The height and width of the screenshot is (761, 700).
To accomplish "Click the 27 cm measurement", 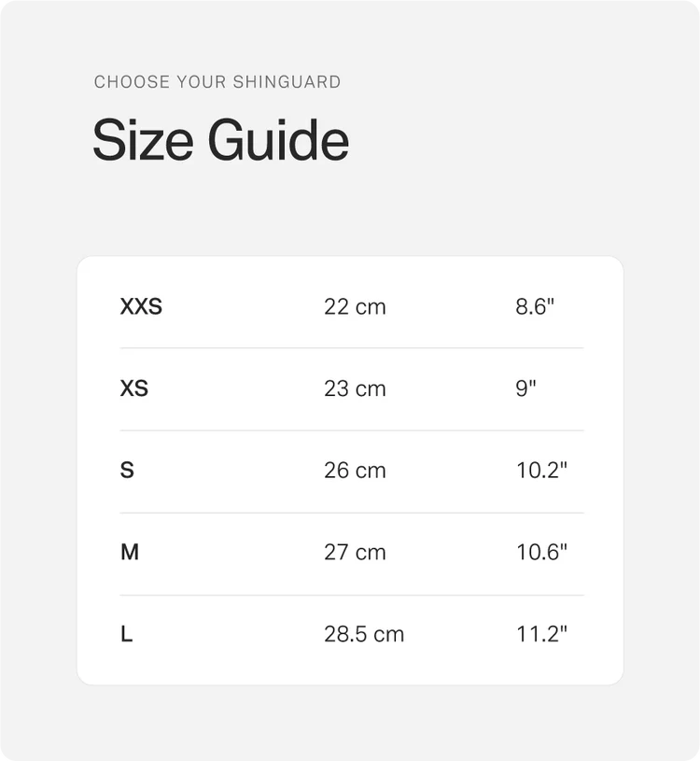I will 355,553.
